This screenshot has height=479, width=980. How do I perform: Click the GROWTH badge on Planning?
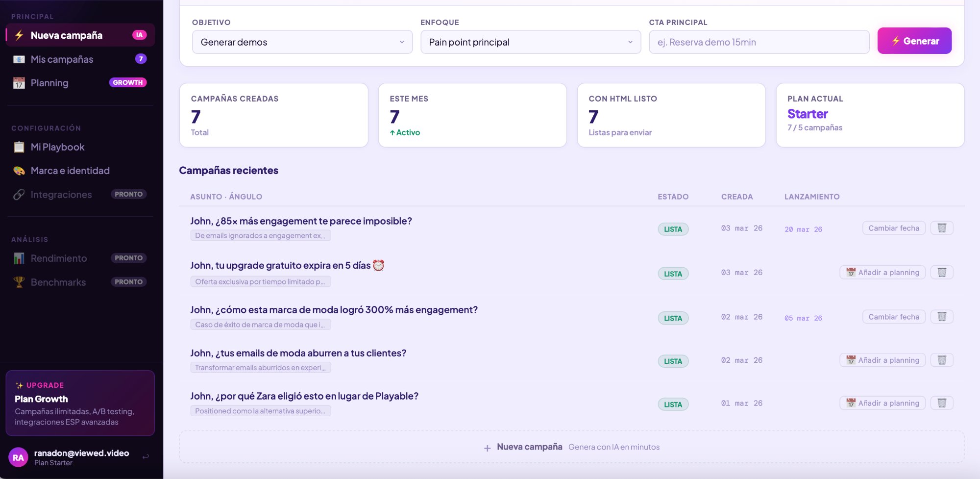[128, 82]
